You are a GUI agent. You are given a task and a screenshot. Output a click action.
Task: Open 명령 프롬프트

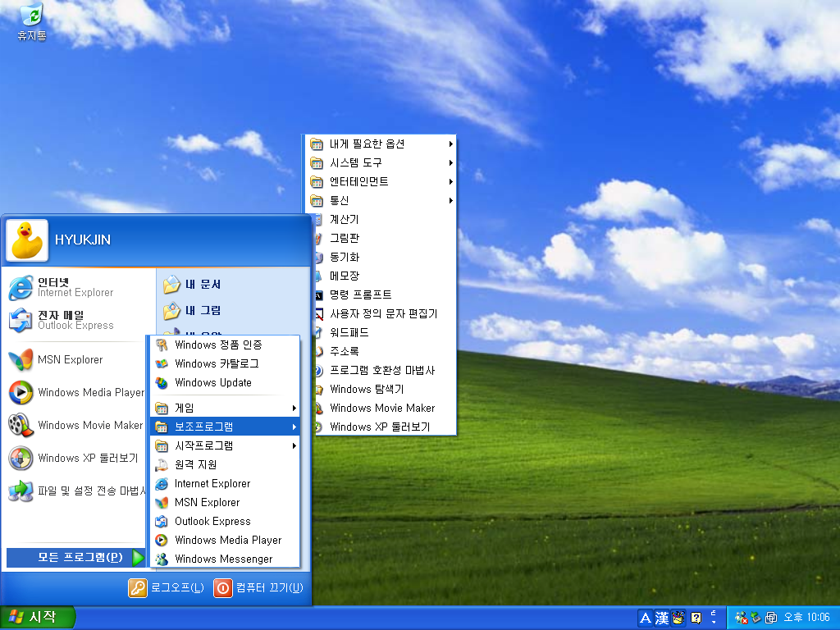(x=385, y=294)
